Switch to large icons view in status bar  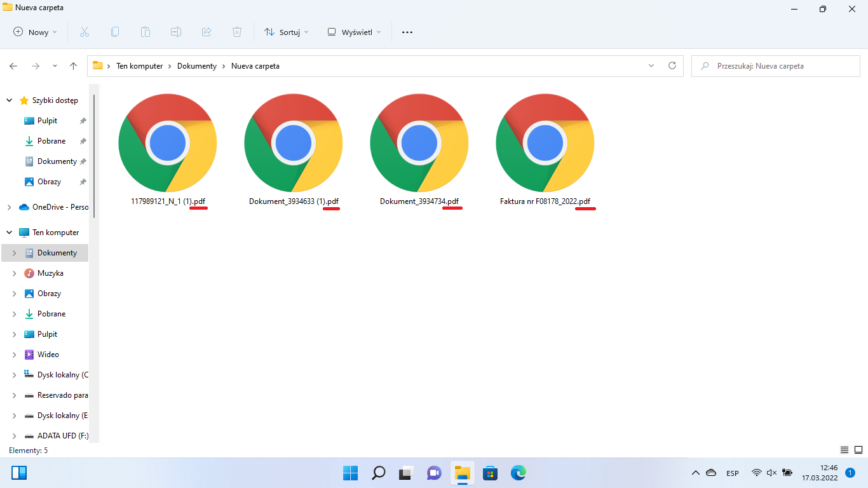click(857, 450)
